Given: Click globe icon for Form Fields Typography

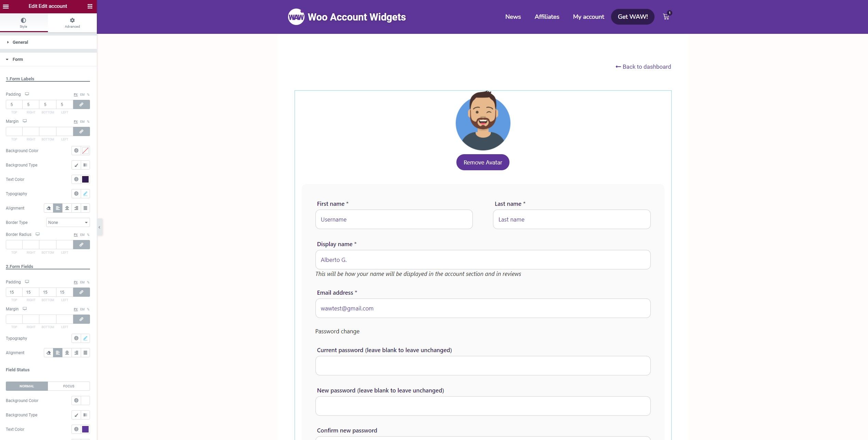Looking at the screenshot, I should 76,338.
